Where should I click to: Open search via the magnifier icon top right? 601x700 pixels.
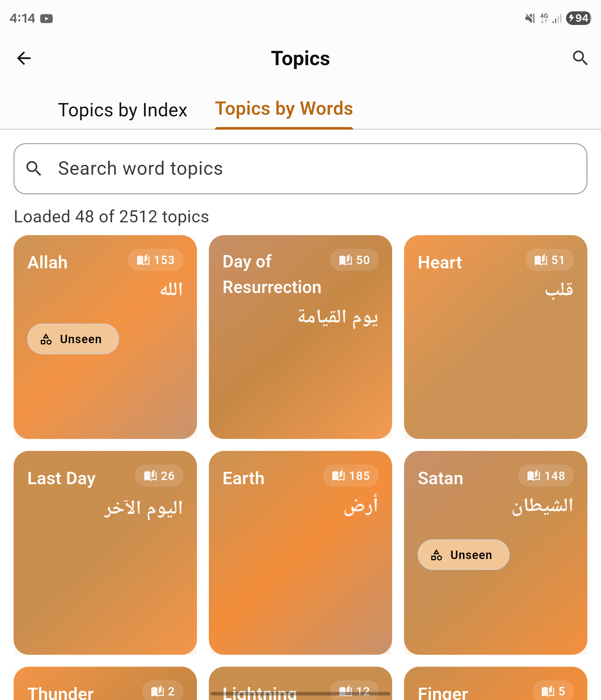(x=580, y=58)
